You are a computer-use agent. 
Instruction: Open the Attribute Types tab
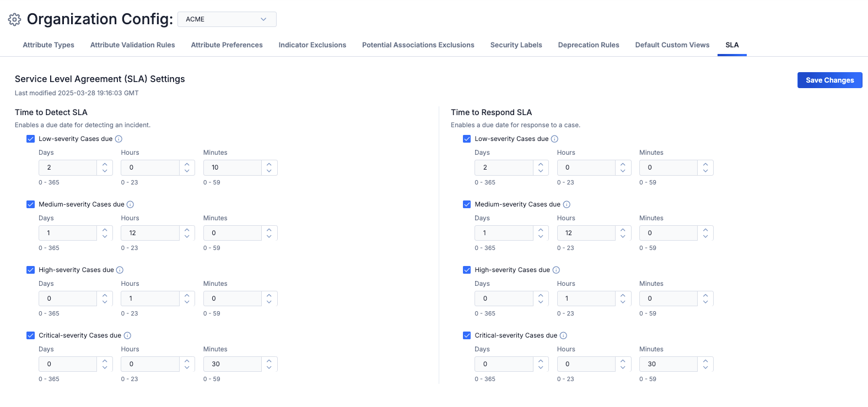click(48, 45)
